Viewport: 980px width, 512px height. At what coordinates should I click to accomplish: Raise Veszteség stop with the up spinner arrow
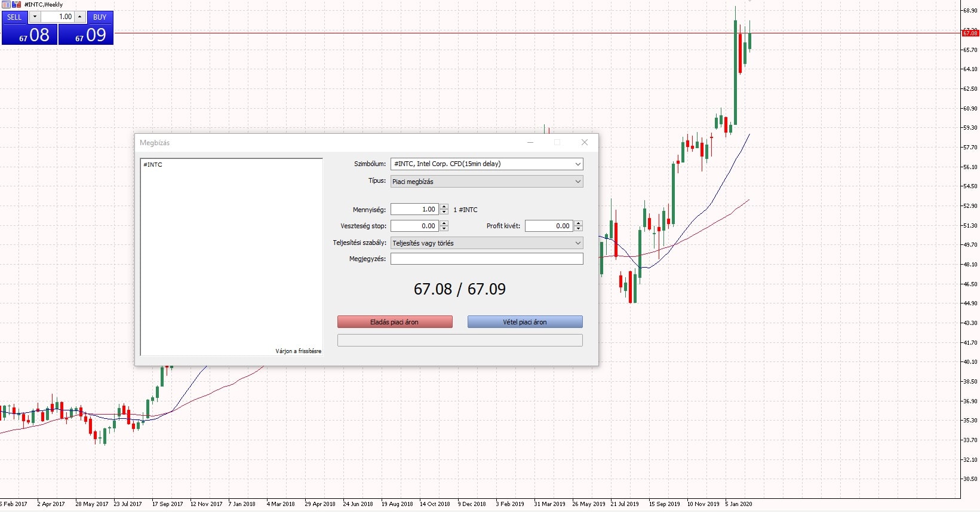pos(444,223)
